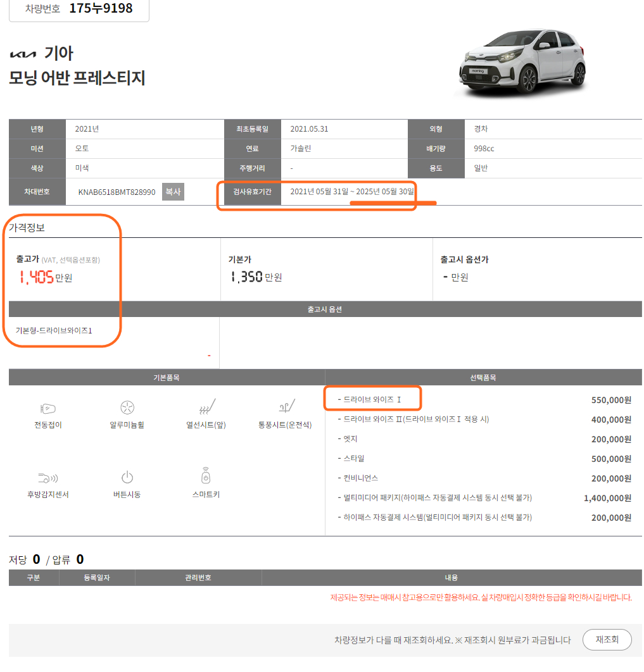Screen dimensions: 644x672
Task: Click the 알루미늄휠 wheel icon
Action: pyautogui.click(x=127, y=407)
